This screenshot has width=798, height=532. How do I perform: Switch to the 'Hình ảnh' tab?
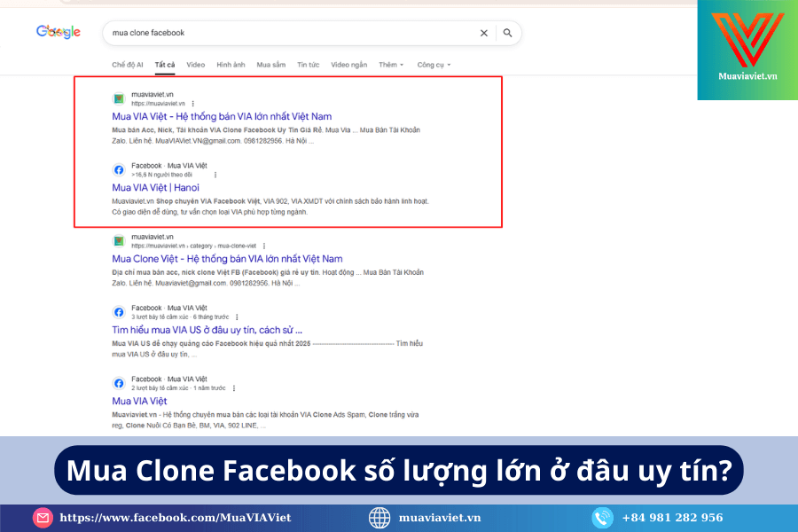(231, 65)
